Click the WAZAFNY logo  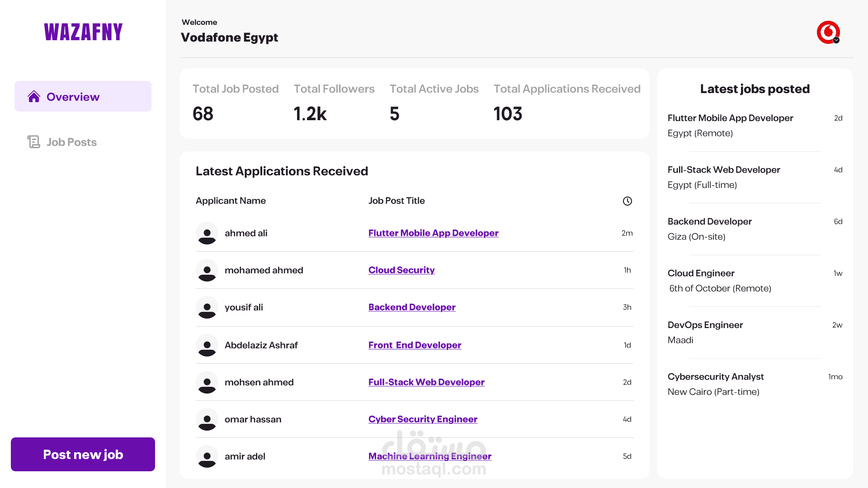83,32
